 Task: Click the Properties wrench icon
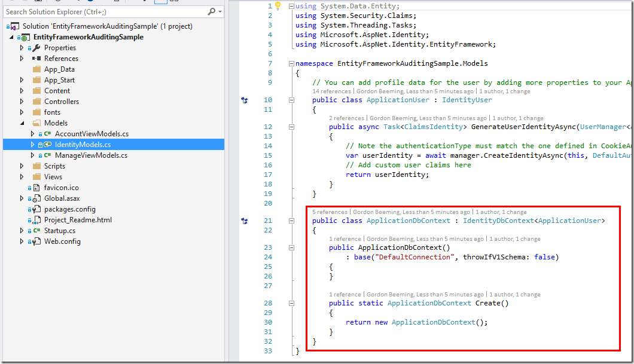(x=36, y=48)
